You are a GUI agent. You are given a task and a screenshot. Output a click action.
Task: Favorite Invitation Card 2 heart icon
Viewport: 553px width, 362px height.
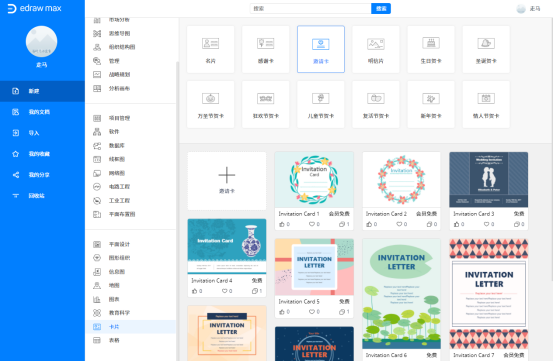pos(399,224)
